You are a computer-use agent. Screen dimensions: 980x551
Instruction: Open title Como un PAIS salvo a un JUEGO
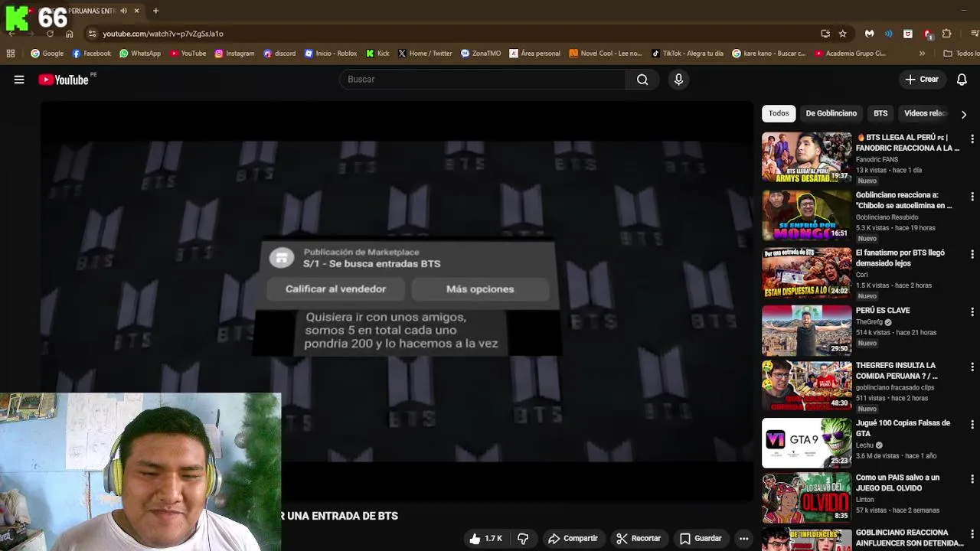click(897, 483)
